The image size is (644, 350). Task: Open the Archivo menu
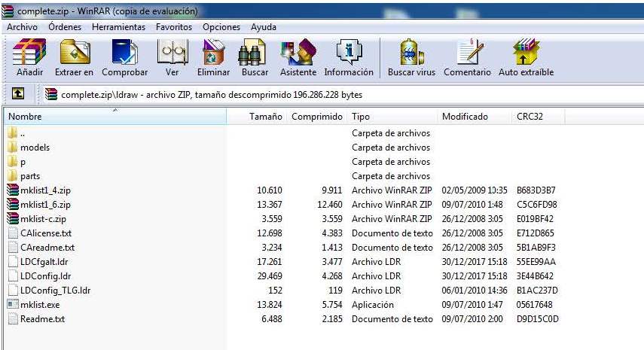[x=22, y=27]
